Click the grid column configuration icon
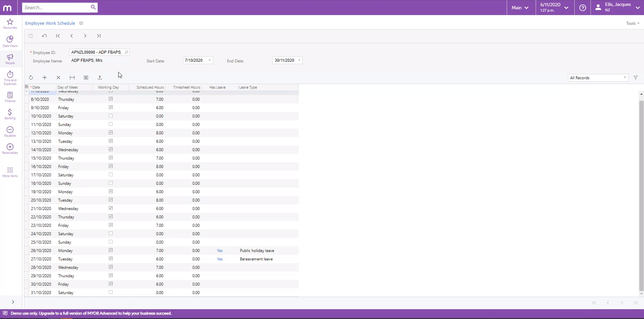 click(27, 87)
